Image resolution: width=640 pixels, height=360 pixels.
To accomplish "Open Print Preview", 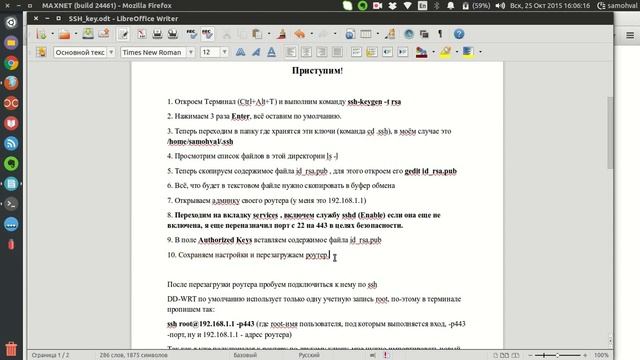I will (173, 34).
